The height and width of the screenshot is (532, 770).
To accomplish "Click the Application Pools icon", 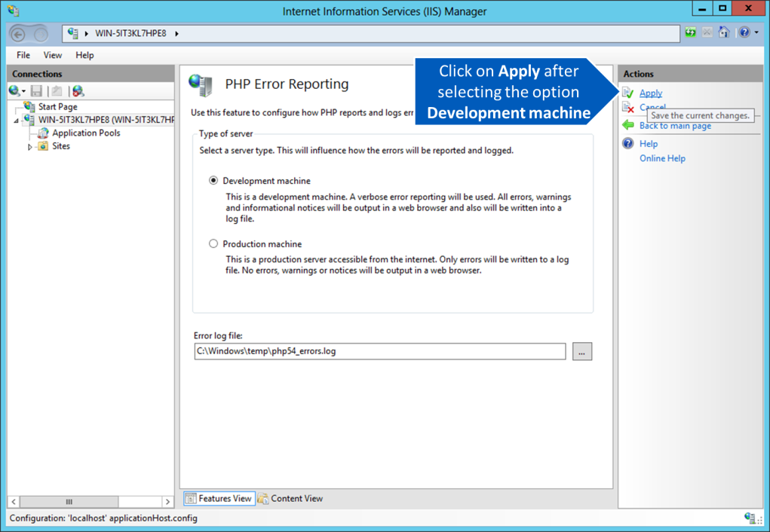I will (43, 133).
